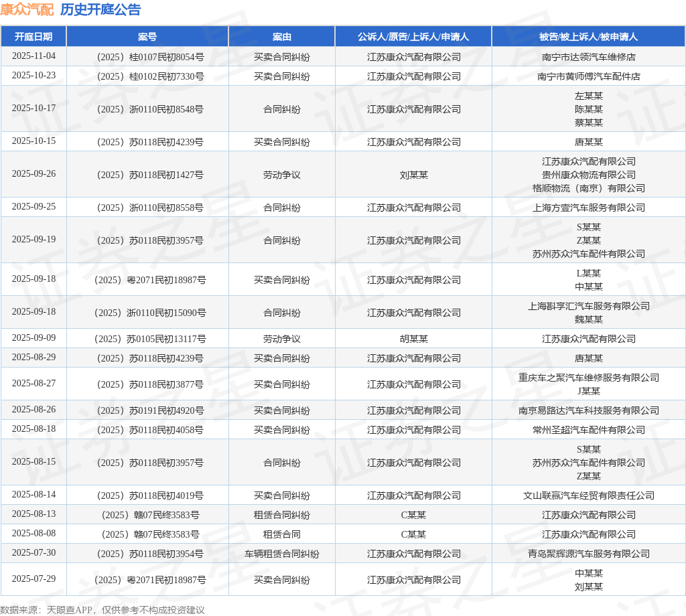Click the 开庭日期 column header
The height and width of the screenshot is (616, 686).
[x=33, y=37]
